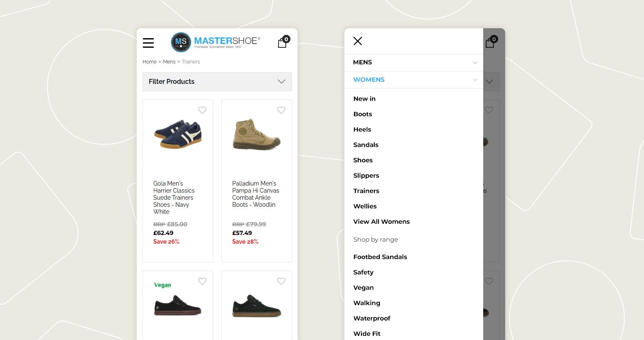
Task: Toggle wishlist heart on green suede shoe
Action: (x=281, y=281)
